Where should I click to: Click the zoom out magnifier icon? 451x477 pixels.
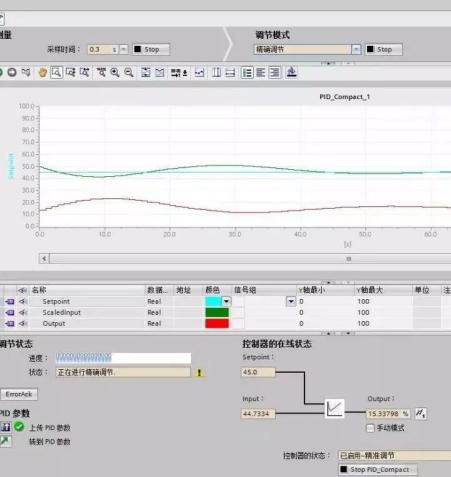pos(129,72)
